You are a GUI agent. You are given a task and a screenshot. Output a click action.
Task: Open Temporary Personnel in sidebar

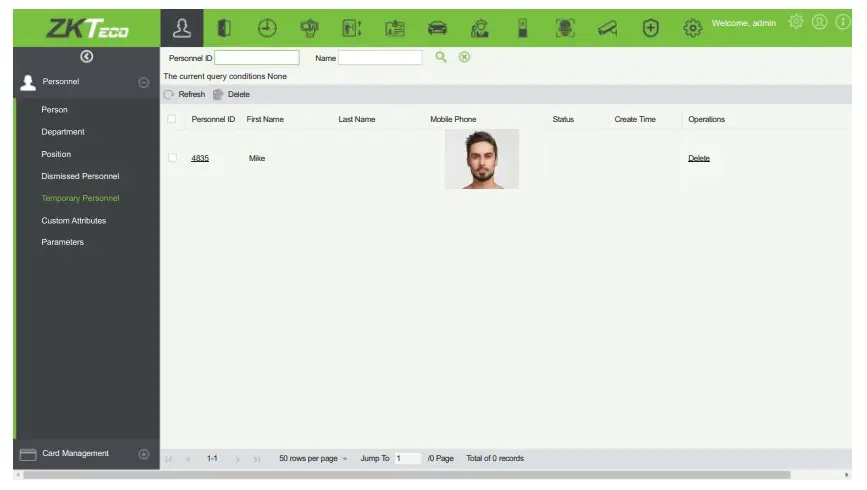pyautogui.click(x=80, y=198)
